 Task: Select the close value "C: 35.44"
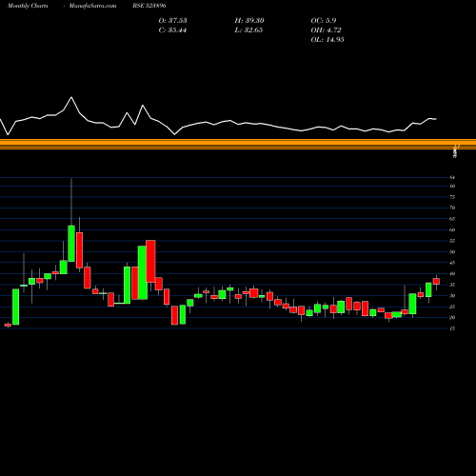172,30
